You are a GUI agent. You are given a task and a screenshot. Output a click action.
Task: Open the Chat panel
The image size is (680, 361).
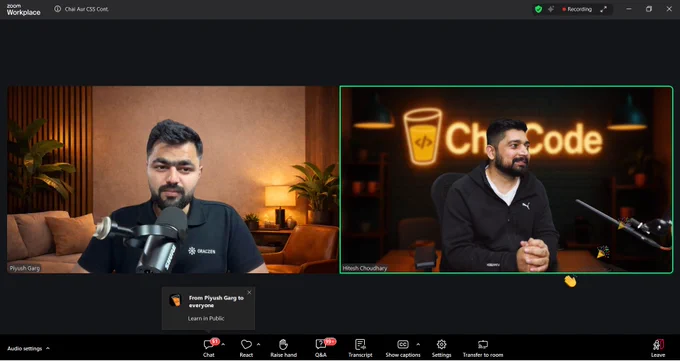click(209, 348)
